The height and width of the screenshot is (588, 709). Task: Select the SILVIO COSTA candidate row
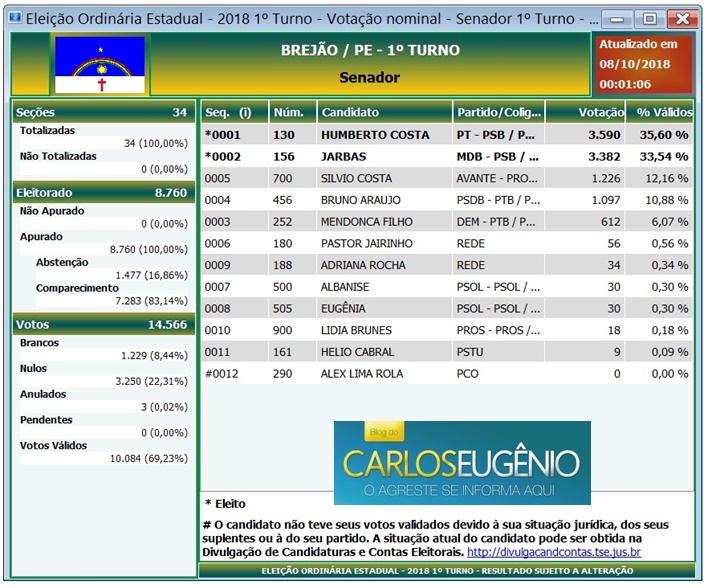447,178
